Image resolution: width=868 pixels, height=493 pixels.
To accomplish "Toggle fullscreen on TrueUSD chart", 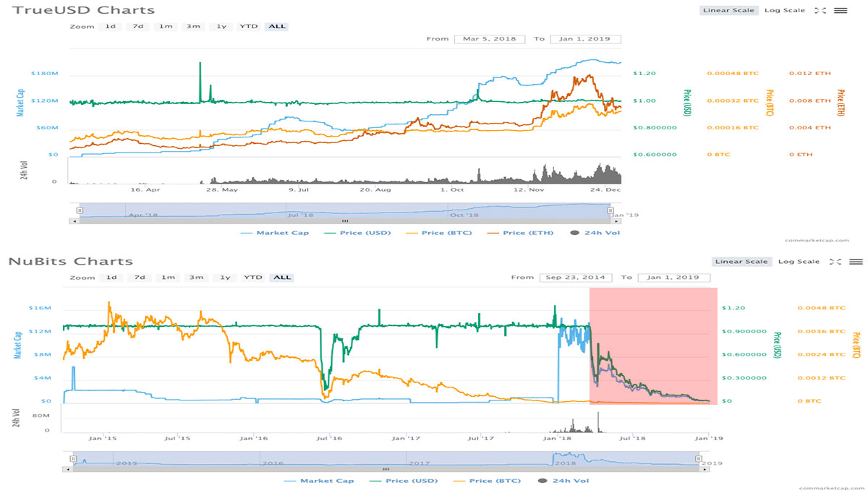I will tap(820, 11).
